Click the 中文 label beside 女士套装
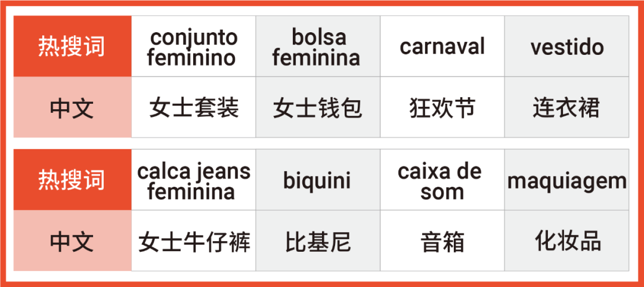This screenshot has height=287, width=644. click(x=72, y=108)
